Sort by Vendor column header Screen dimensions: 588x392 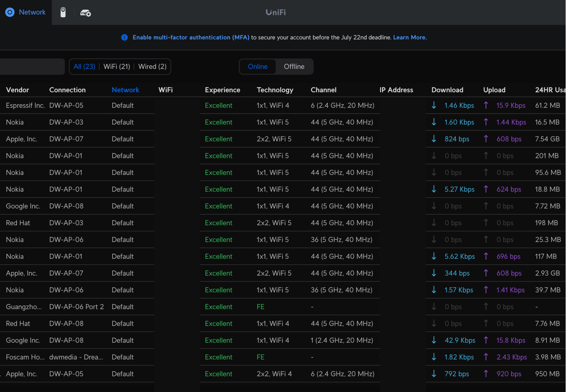pyautogui.click(x=17, y=90)
